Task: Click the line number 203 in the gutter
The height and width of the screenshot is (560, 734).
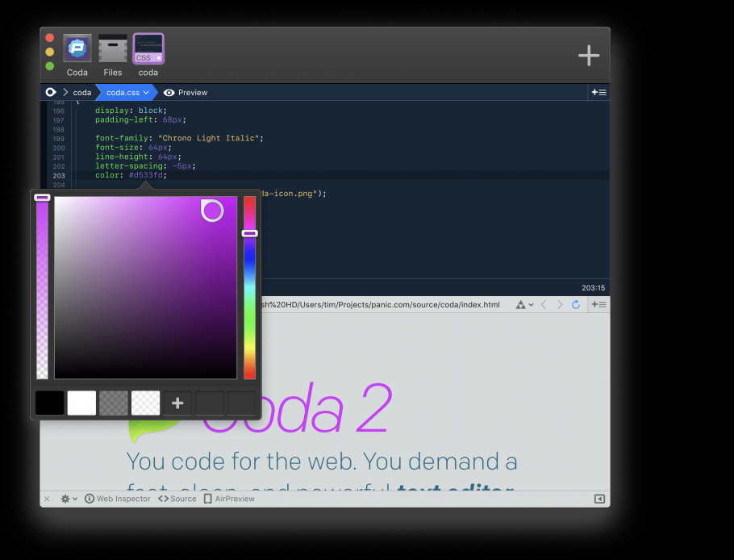Action: pos(59,176)
